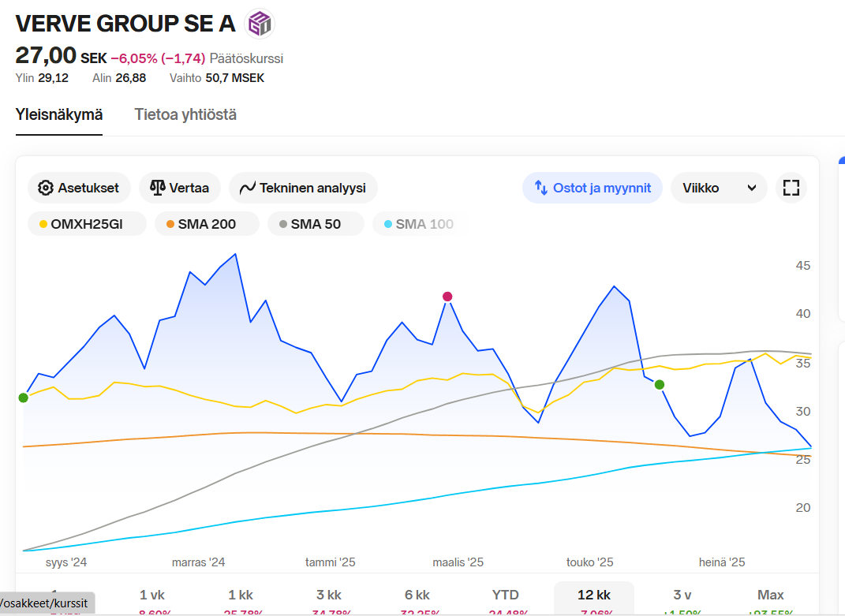Toggle Ostot ja myynnit markers
This screenshot has width=845, height=616.
593,188
